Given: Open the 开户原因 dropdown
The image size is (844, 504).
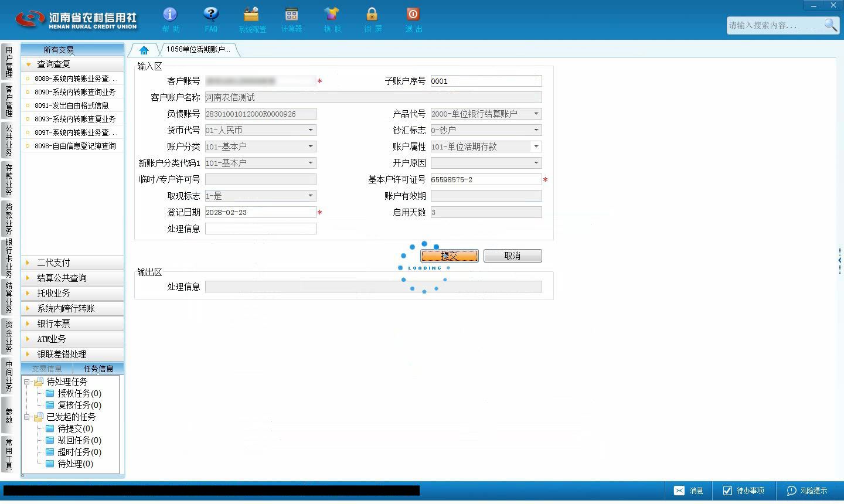Looking at the screenshot, I should [536, 163].
